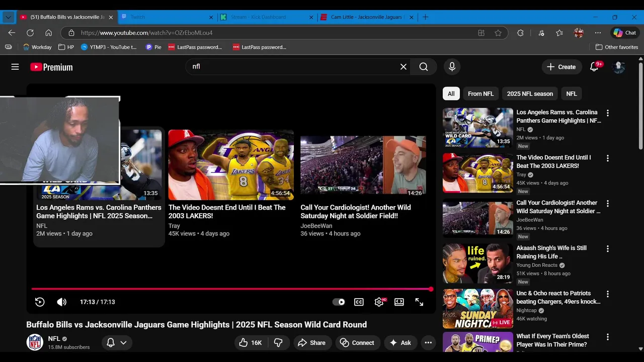Select the From NFL filter chip
Image resolution: width=644 pixels, height=362 pixels.
(x=480, y=94)
